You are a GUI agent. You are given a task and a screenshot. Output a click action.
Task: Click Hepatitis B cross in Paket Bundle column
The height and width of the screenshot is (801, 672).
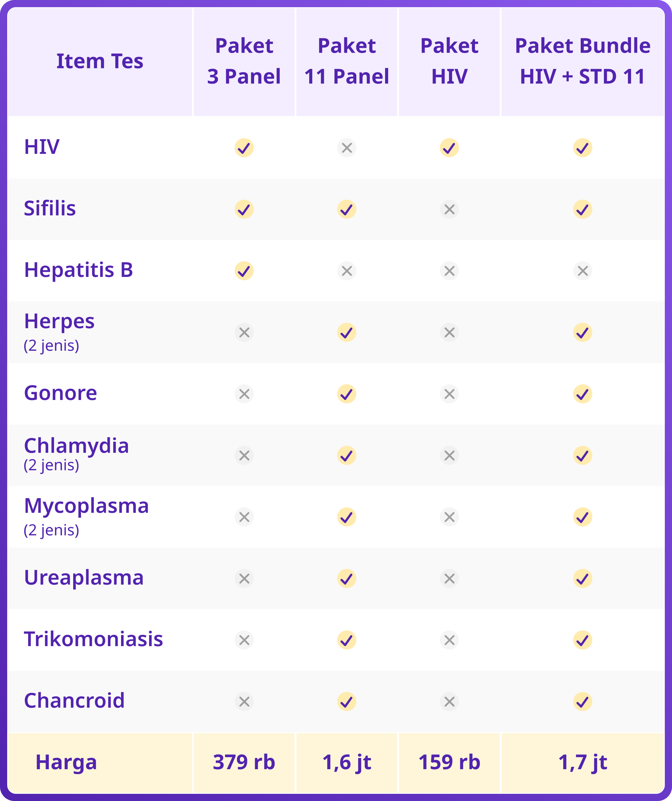582,271
